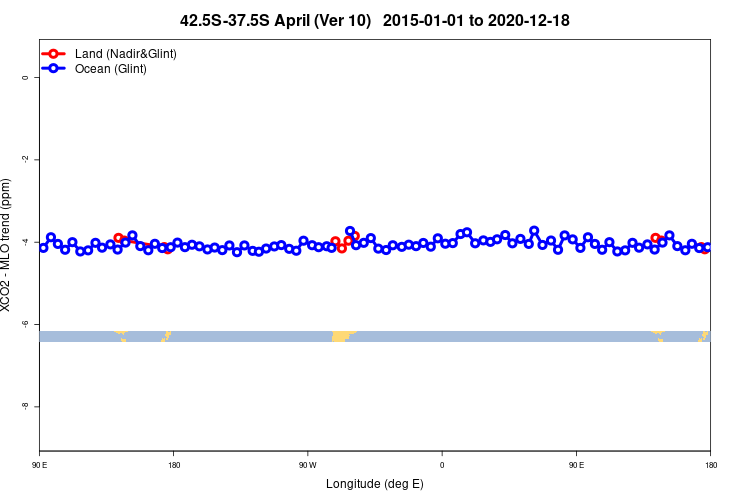The height and width of the screenshot is (500, 750).
Task: Click the 180 tick label left of 90 W
Action: click(174, 465)
